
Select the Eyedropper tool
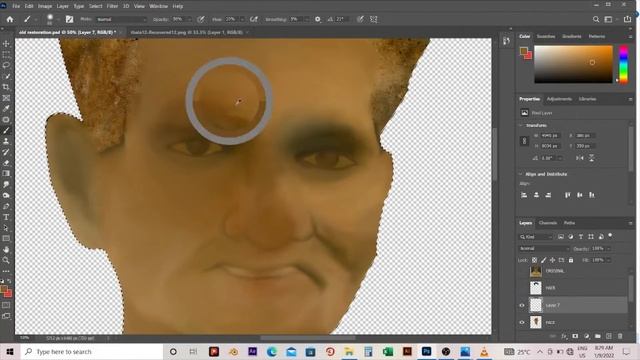(6, 109)
